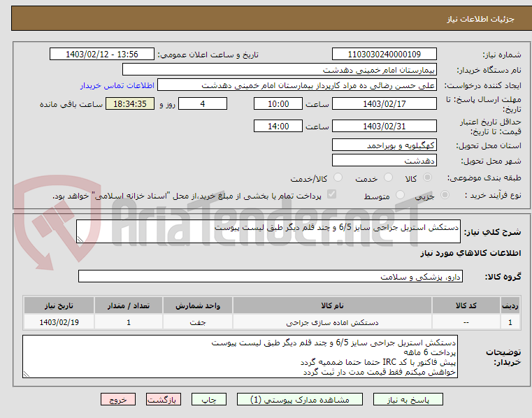The image size is (532, 418).
Task: Select the خدمت radio button
Action: pos(388,178)
